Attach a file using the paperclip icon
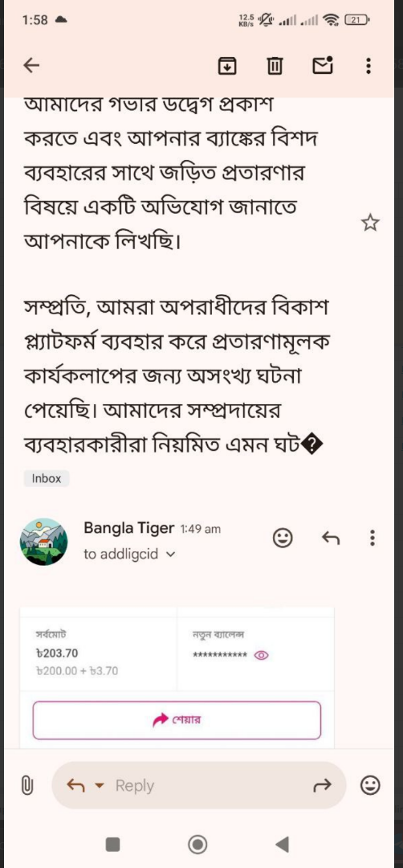The height and width of the screenshot is (868, 403). tap(26, 785)
